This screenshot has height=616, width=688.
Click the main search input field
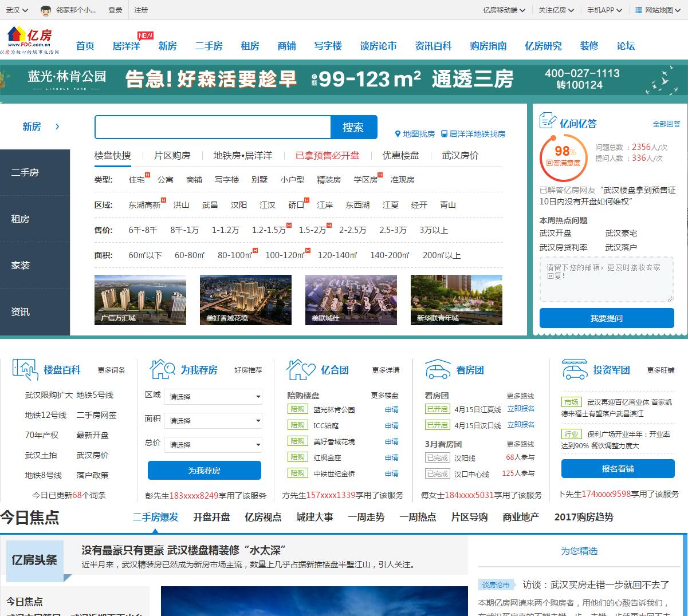click(x=213, y=127)
